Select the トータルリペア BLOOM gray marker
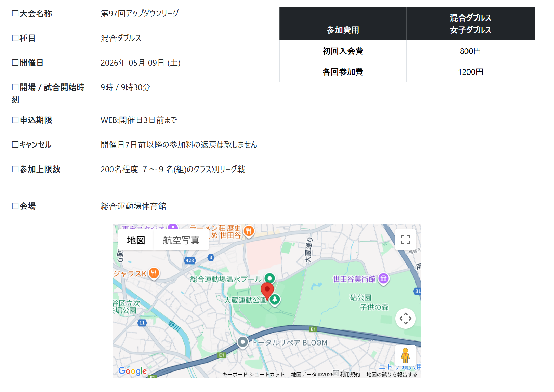Screen dimensions: 554x392 pos(243,342)
